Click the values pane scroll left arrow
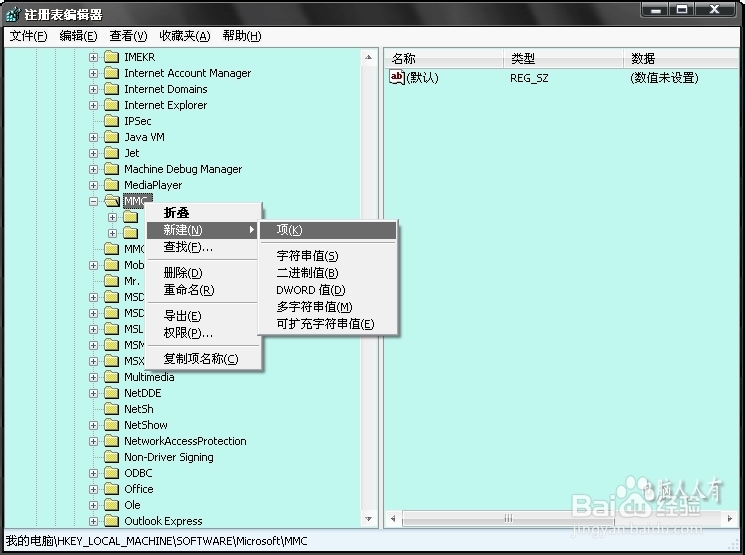Image resolution: width=745 pixels, height=555 pixels. [x=393, y=518]
